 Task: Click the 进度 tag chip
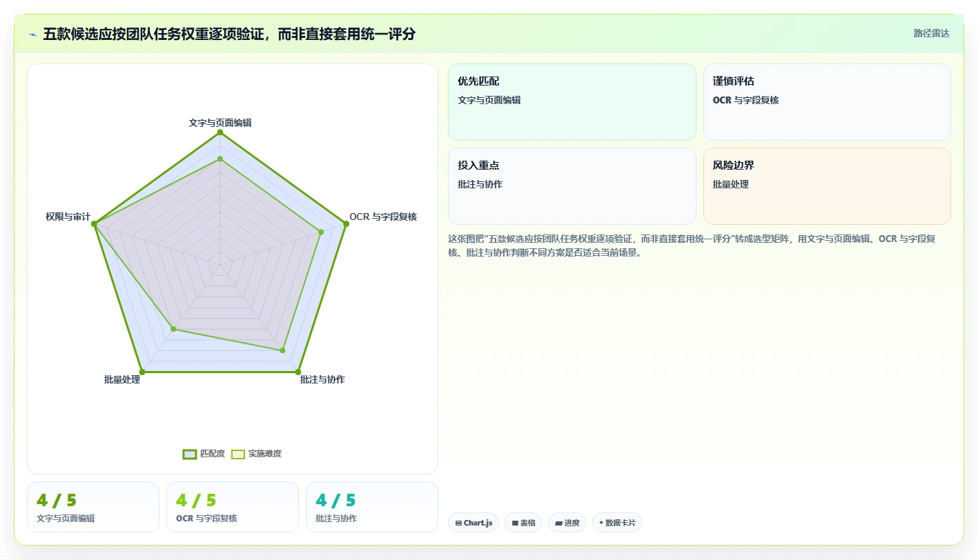(x=567, y=523)
